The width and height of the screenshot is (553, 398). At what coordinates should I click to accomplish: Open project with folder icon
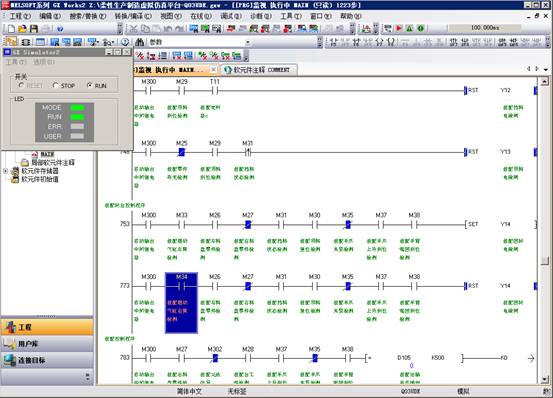[x=23, y=29]
